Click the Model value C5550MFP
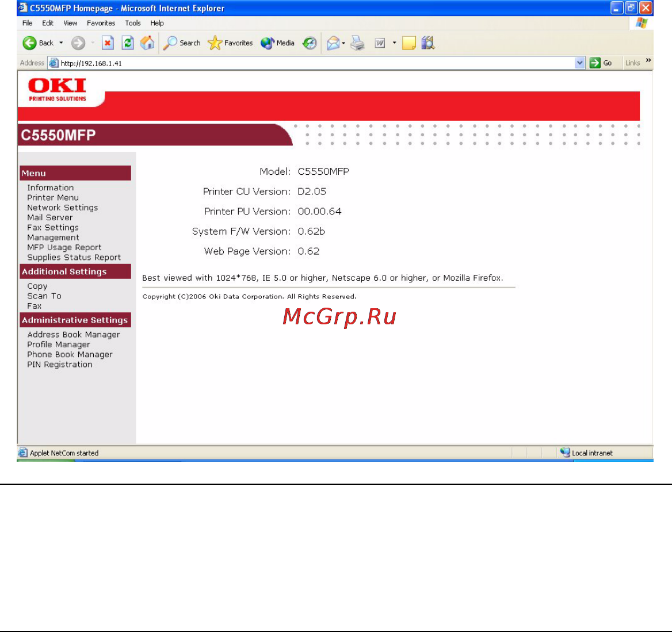 tap(323, 171)
